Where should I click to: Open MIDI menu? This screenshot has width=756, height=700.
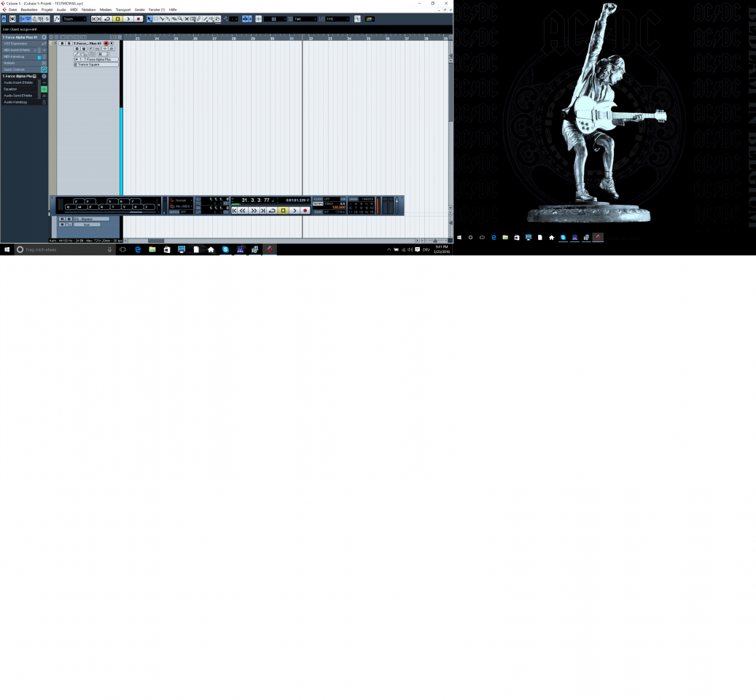74,9
